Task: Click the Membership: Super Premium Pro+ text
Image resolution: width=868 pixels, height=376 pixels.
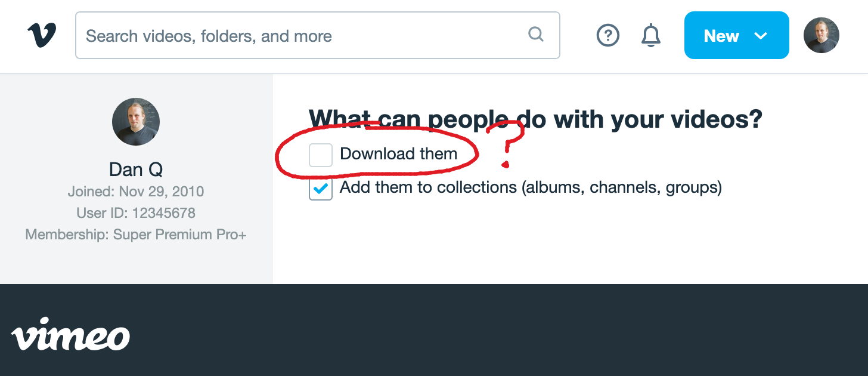Action: pos(136,235)
